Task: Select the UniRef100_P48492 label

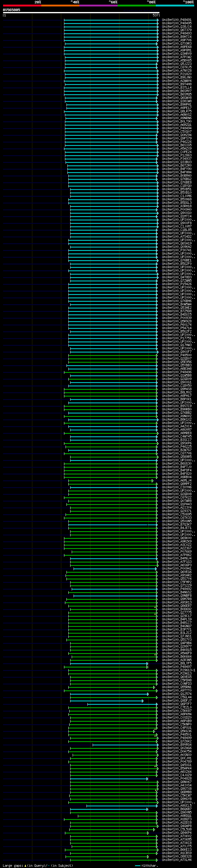Action: pos(176,589)
